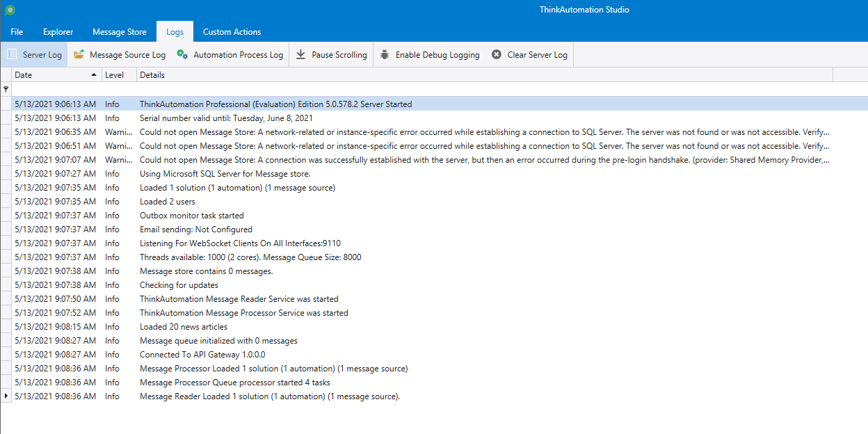This screenshot has width=868, height=434.
Task: Click the Automation Process Log gear icon
Action: 182,54
